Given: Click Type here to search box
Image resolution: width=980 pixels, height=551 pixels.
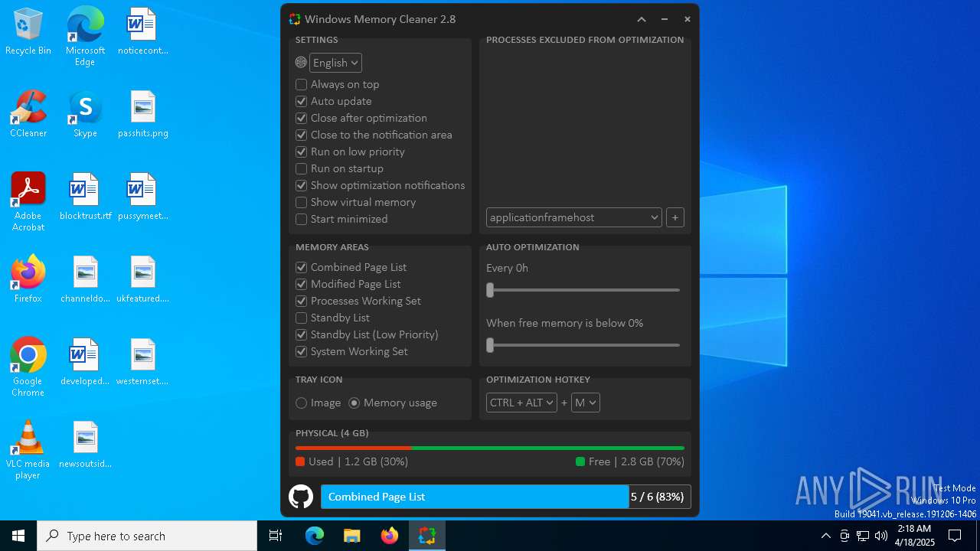Looking at the screenshot, I should coord(147,536).
